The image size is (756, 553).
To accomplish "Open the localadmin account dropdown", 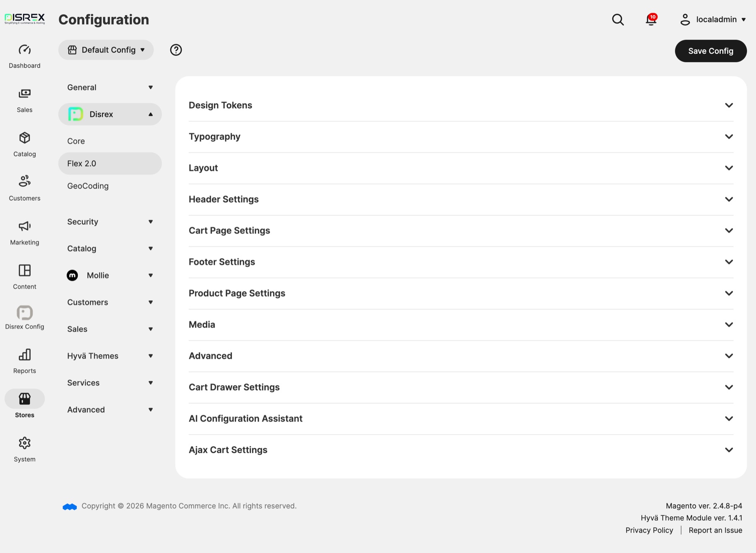I will point(713,20).
